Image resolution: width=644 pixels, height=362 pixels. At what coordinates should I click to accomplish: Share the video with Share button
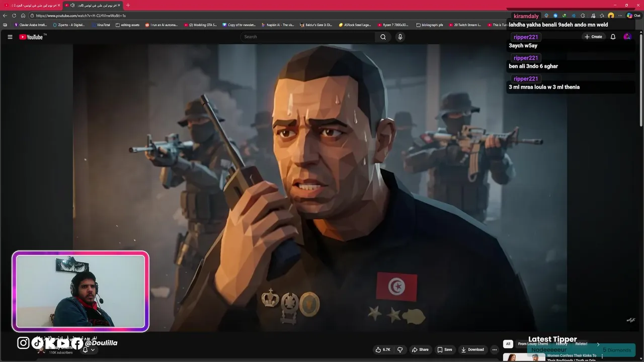click(x=420, y=349)
